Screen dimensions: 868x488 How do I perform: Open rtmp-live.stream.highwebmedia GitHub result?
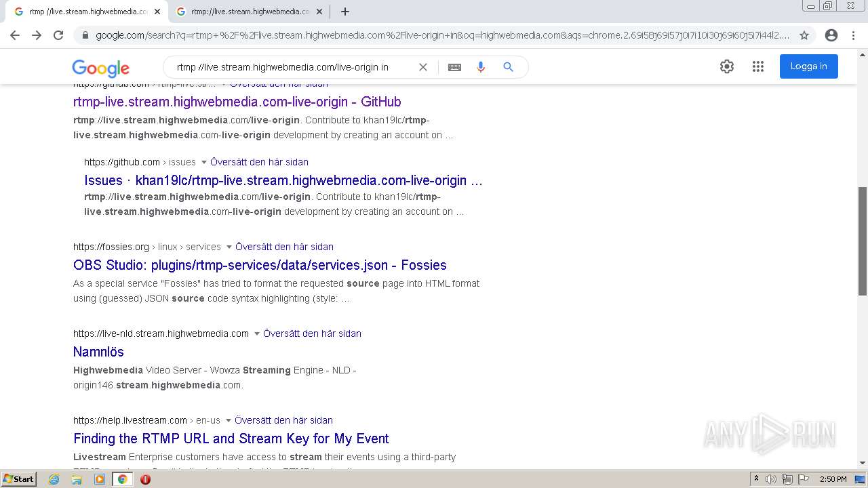click(x=237, y=102)
